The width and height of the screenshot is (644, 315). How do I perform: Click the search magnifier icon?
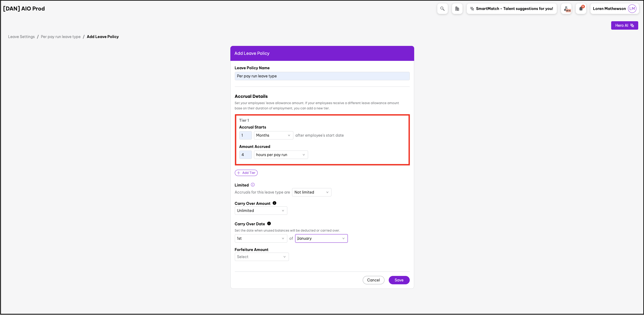click(442, 9)
